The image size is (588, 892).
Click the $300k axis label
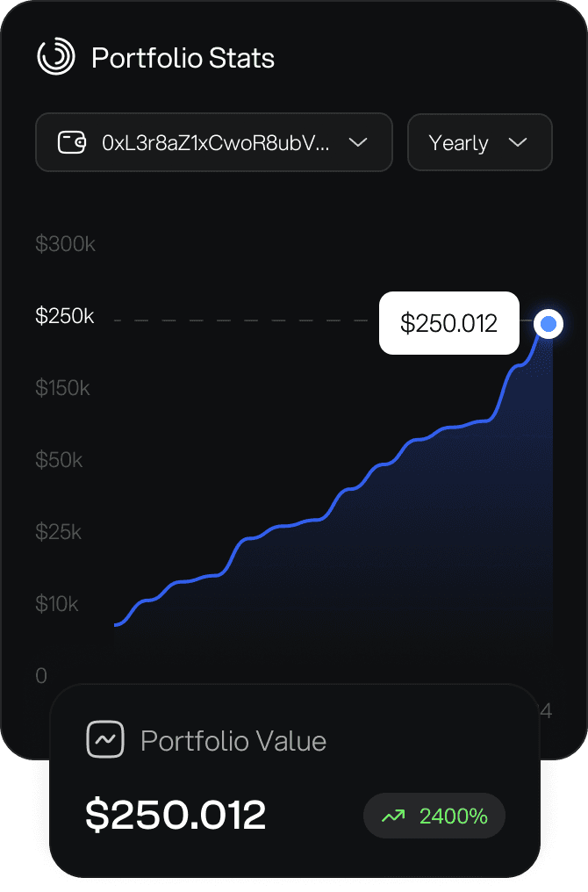point(65,244)
